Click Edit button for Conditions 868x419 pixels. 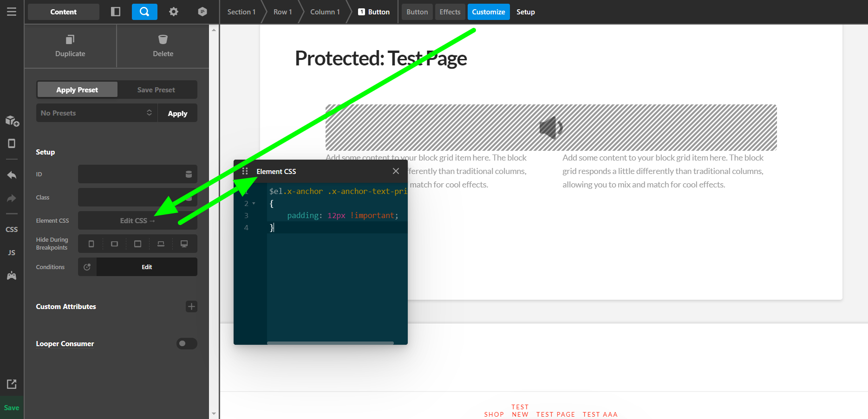coord(147,267)
